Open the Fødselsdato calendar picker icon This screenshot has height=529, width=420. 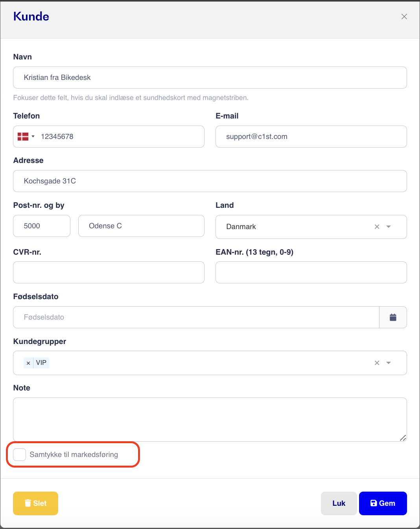click(393, 317)
